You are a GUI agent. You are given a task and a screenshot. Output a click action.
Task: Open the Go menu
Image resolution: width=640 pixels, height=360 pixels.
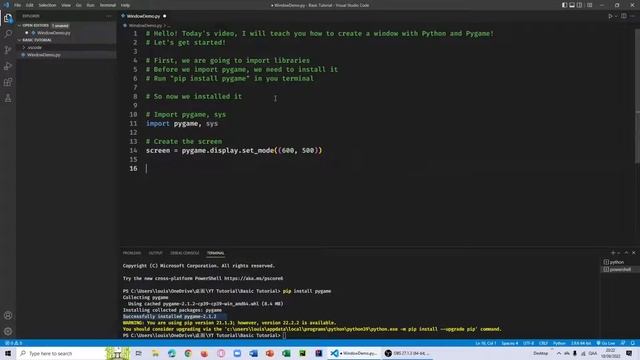[79, 5]
